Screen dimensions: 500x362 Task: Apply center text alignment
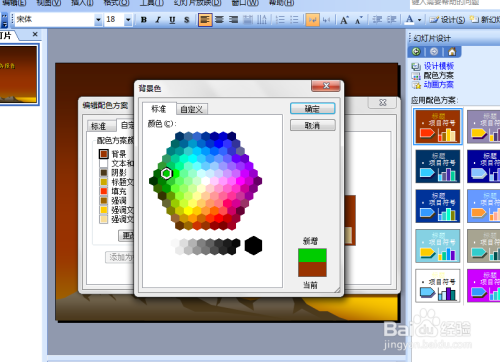click(x=219, y=20)
